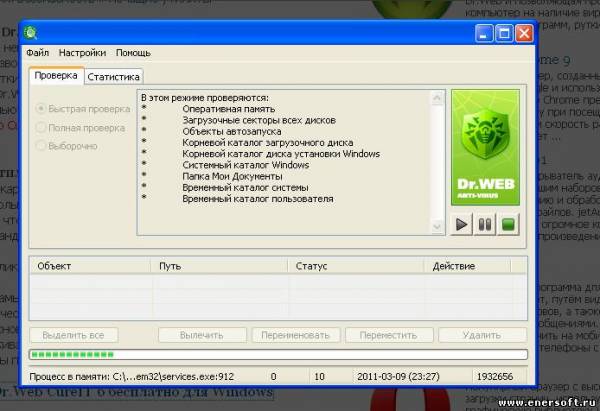600x411 pixels.
Task: Click the Dr.WEB anti-virus logo banner
Action: click(x=485, y=147)
